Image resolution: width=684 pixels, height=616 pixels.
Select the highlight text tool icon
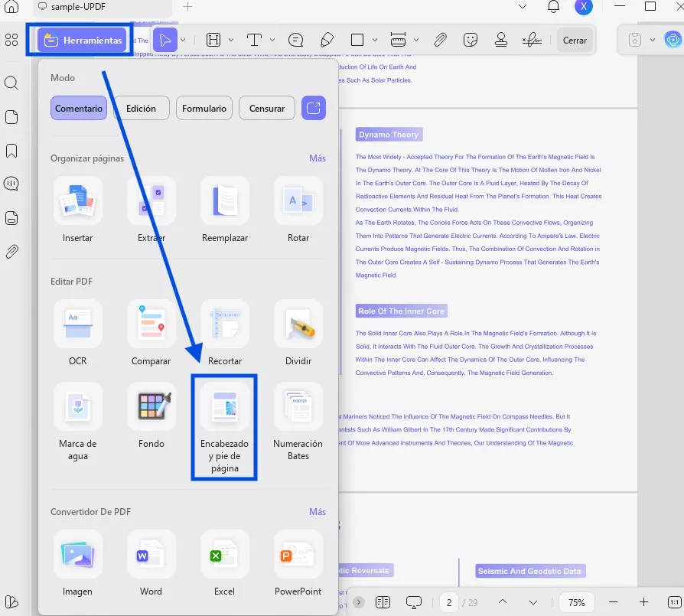pos(213,40)
